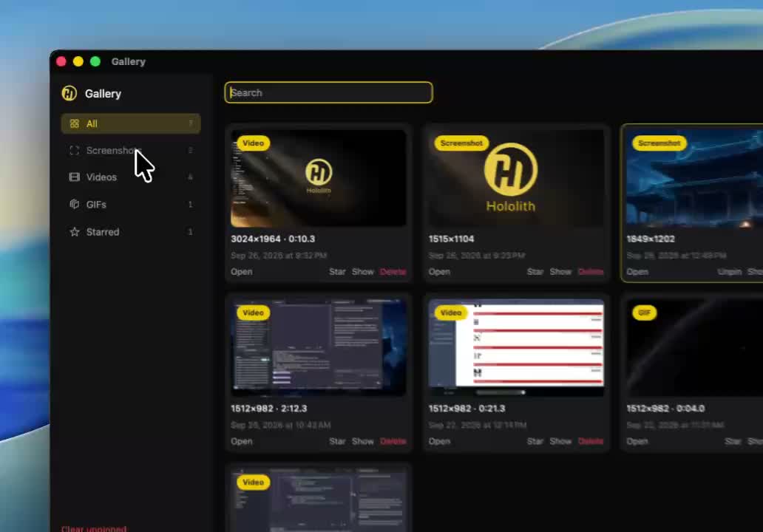
Task: Click the Gallery heading in the sidebar
Action: [104, 93]
